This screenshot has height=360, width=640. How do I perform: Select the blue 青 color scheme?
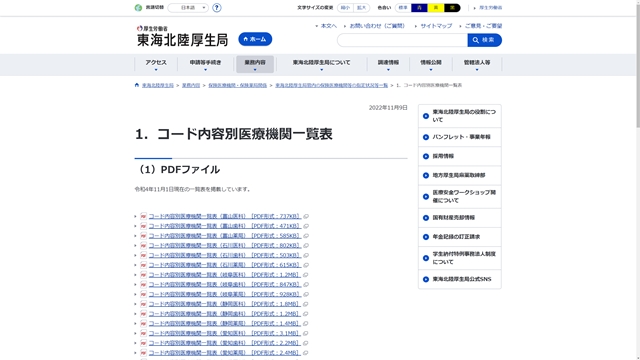pos(419,8)
